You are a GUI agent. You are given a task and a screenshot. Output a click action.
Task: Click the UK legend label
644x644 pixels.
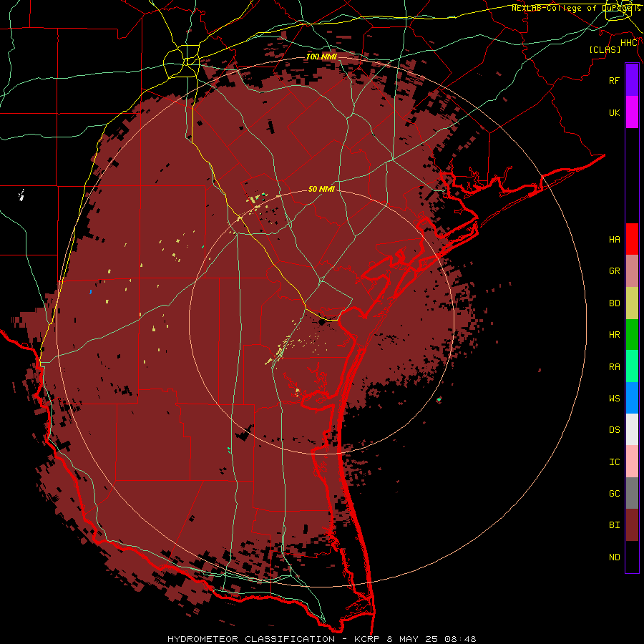point(614,112)
